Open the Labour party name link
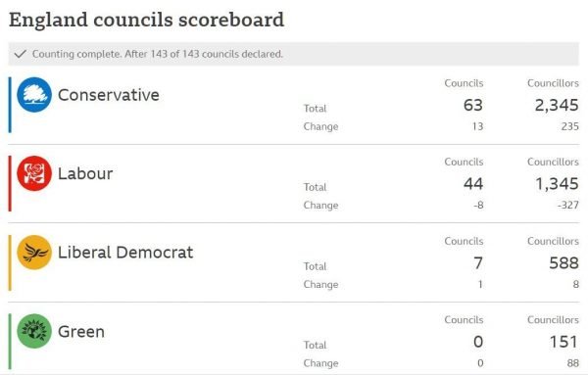 click(x=85, y=173)
